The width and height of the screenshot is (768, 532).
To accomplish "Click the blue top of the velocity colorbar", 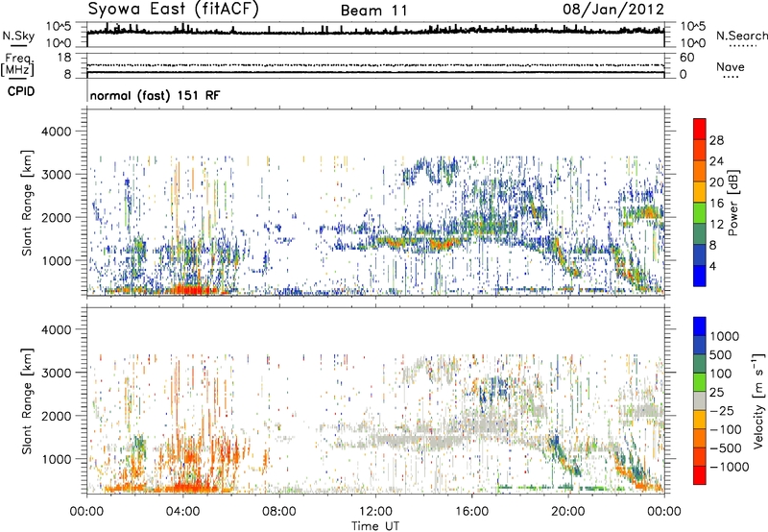I will (x=700, y=326).
